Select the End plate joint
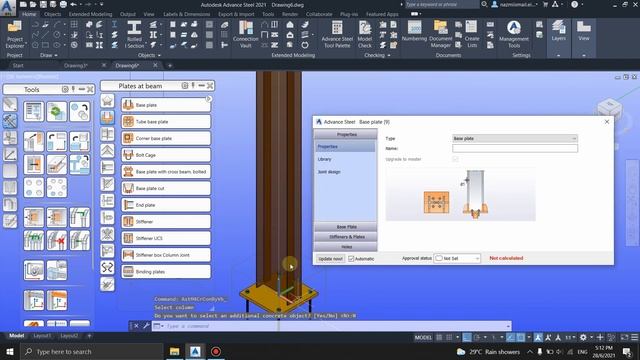Screen dimensions: 640x360 pyautogui.click(x=166, y=205)
